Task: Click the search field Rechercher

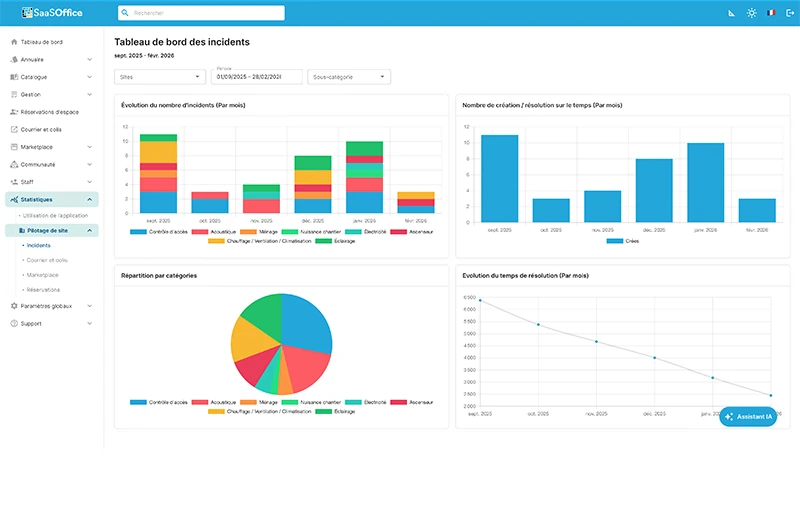Action: [201, 13]
